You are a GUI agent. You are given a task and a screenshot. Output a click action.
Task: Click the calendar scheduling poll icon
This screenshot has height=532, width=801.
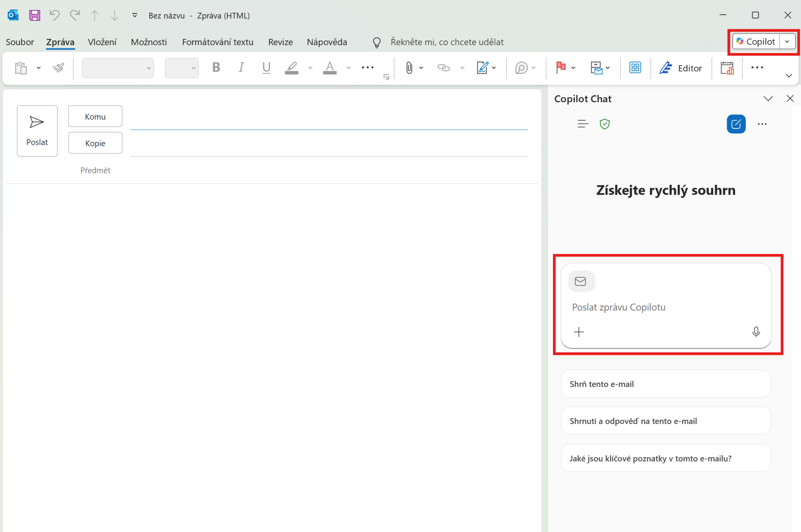coord(727,68)
